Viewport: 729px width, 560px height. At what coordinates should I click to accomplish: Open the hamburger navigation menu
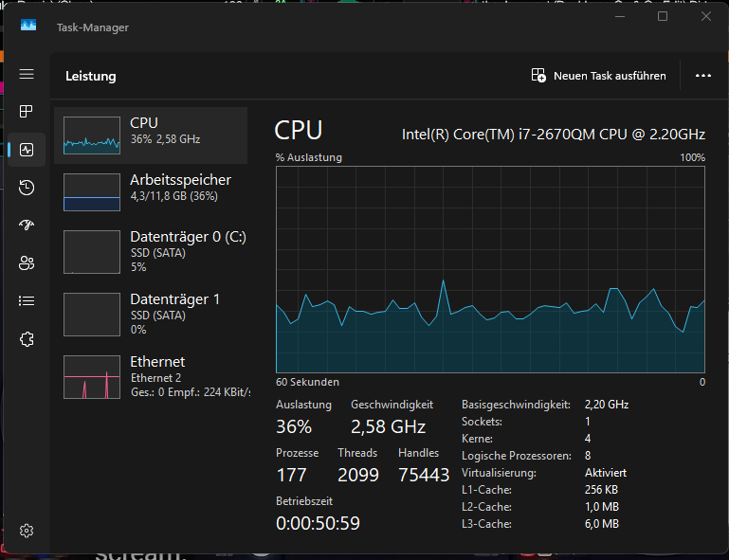[27, 74]
